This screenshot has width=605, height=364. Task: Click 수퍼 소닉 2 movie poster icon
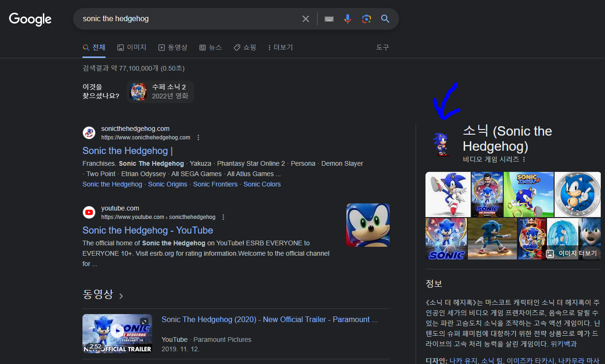tap(138, 92)
